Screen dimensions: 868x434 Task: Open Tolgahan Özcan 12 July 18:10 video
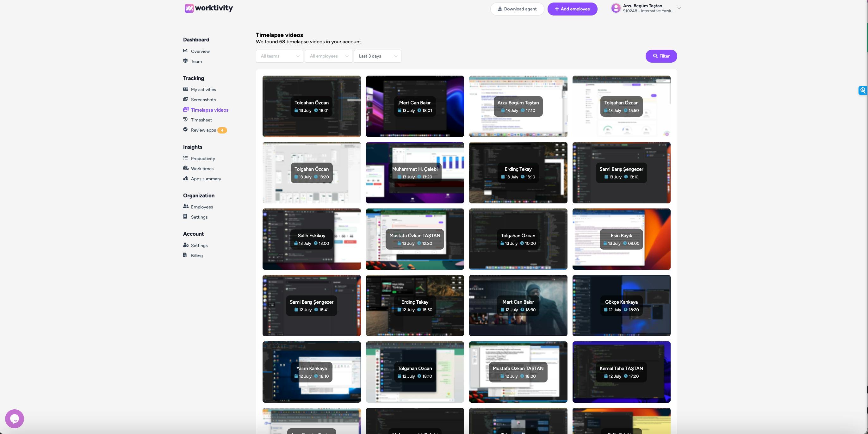pyautogui.click(x=415, y=372)
